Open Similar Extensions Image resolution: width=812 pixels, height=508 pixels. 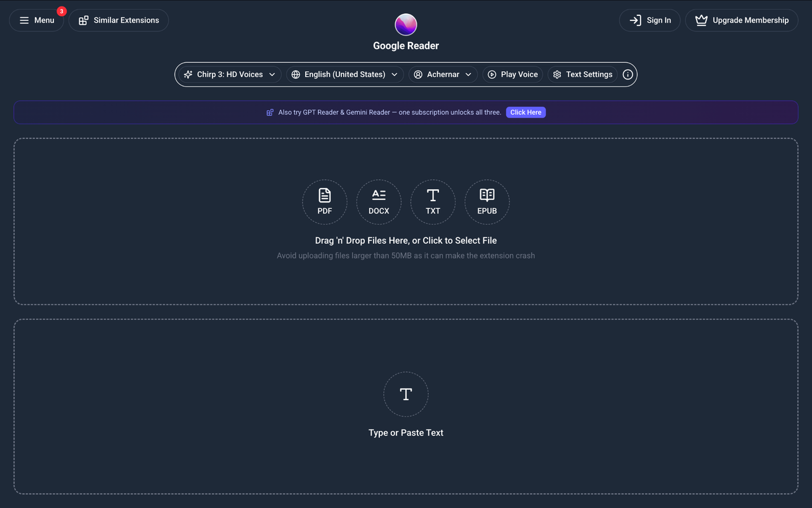pyautogui.click(x=119, y=20)
